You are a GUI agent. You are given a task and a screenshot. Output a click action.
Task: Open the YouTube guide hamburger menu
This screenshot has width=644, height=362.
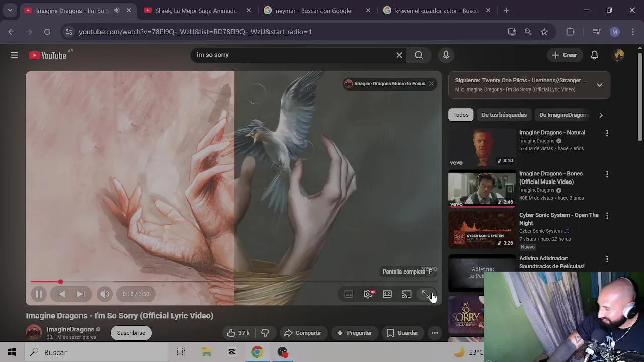point(15,55)
